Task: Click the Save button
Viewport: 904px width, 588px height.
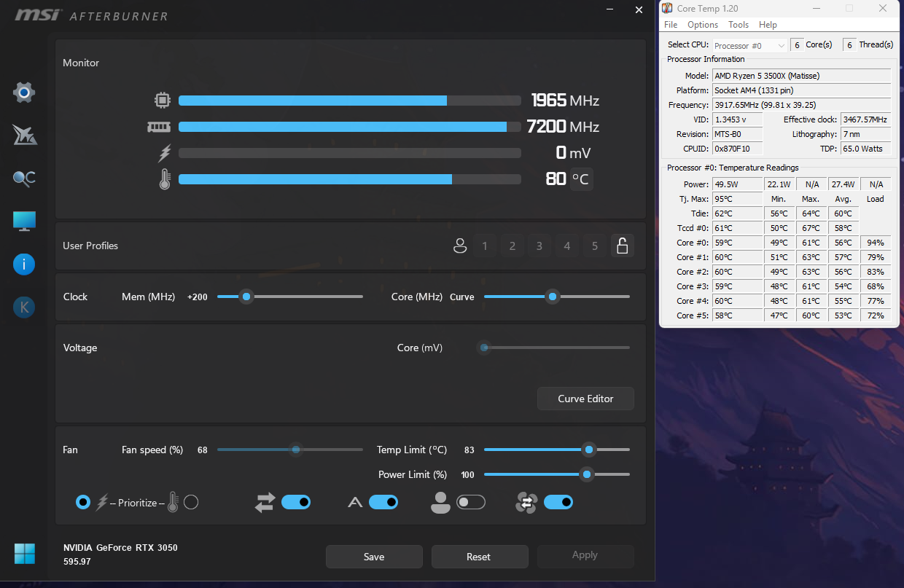Action: [x=374, y=557]
